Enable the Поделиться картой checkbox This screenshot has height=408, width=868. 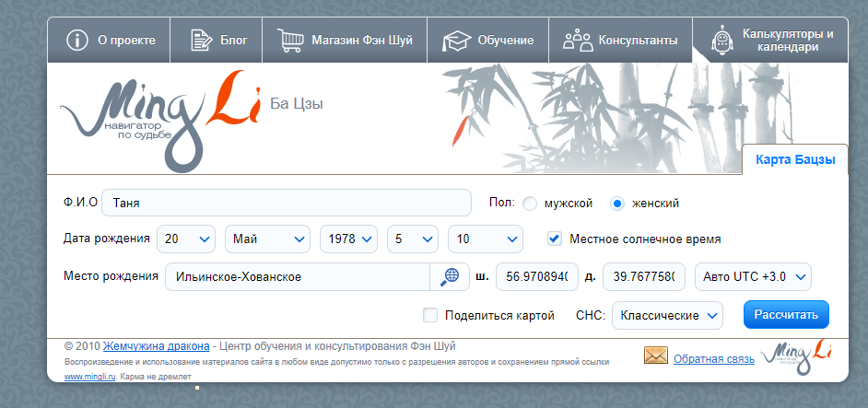pos(430,315)
